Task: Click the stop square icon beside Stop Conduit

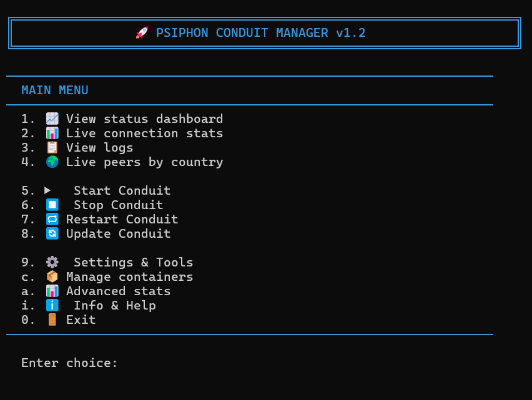Action: point(52,204)
